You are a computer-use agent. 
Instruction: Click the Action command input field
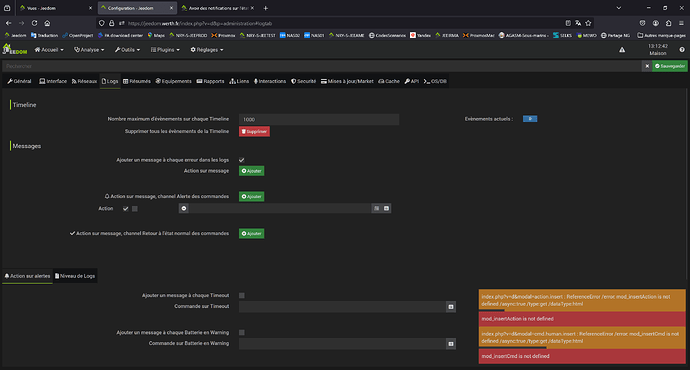click(280, 209)
